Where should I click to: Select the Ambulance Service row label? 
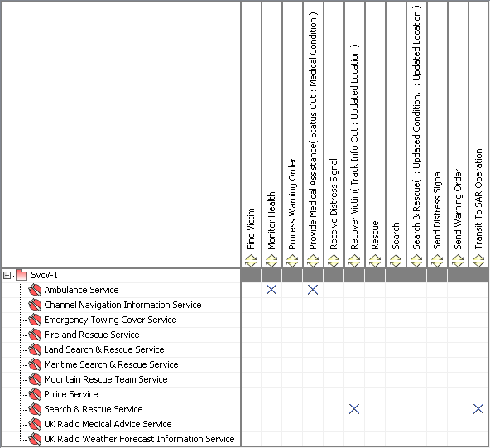[x=81, y=290]
